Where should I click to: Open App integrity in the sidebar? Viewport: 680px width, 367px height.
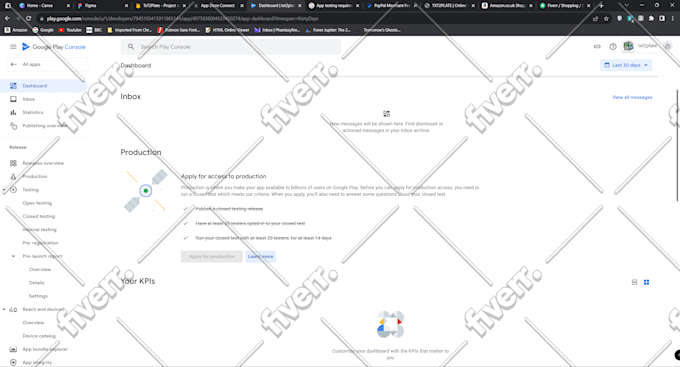[x=37, y=362]
